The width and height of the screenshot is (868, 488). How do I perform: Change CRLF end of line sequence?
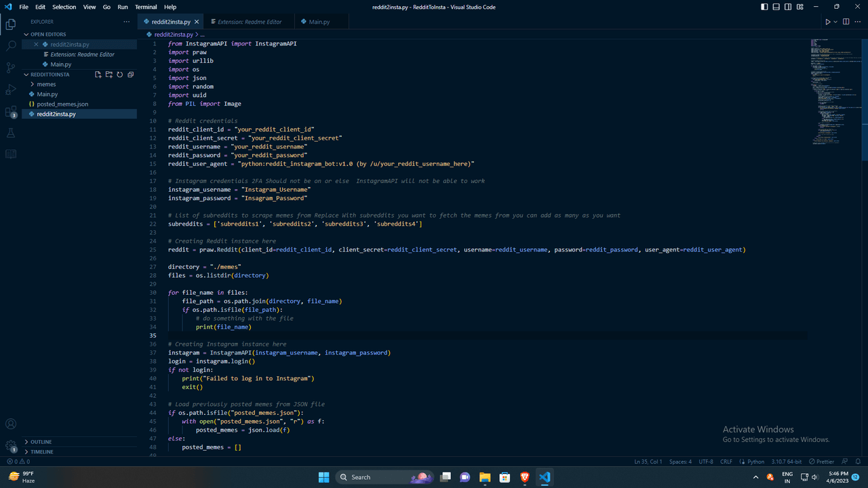pyautogui.click(x=726, y=462)
